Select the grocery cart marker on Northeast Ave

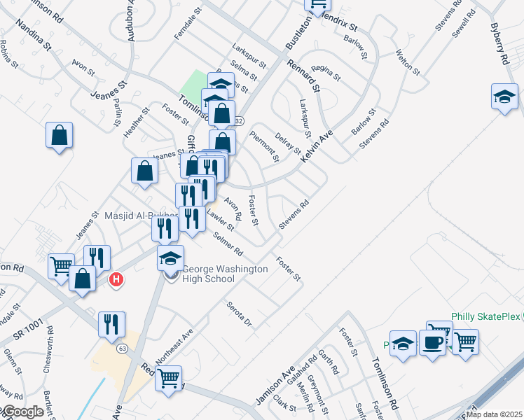[x=168, y=381]
